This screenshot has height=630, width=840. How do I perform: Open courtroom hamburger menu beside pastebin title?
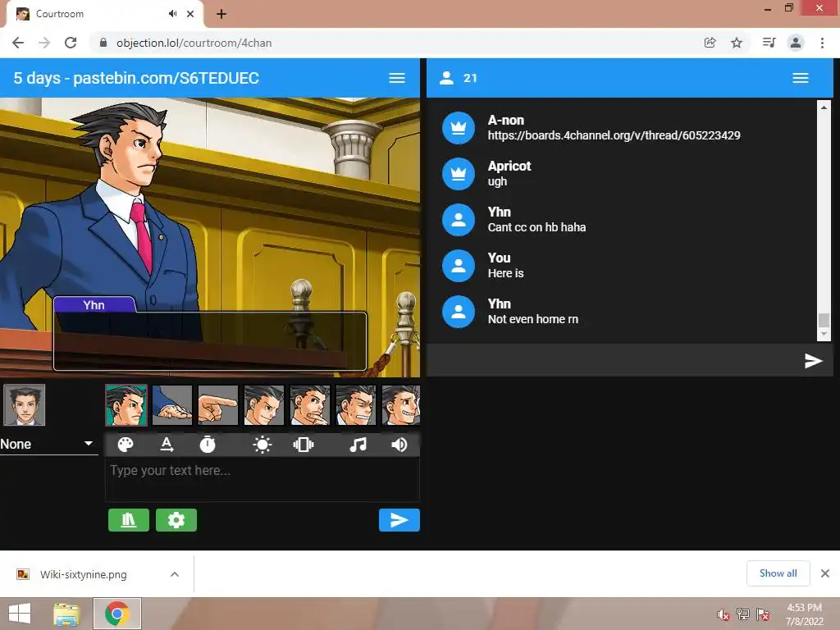[397, 78]
